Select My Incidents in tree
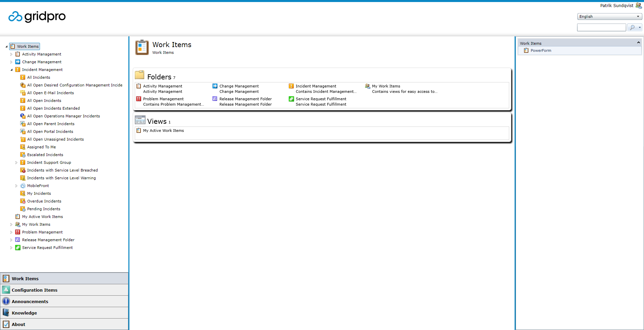This screenshot has width=644, height=330. point(39,193)
